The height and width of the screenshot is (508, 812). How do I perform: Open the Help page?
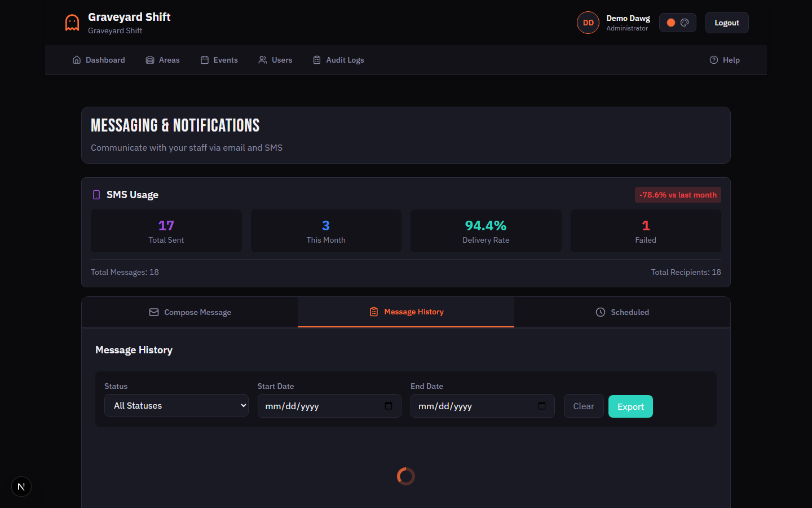point(725,60)
